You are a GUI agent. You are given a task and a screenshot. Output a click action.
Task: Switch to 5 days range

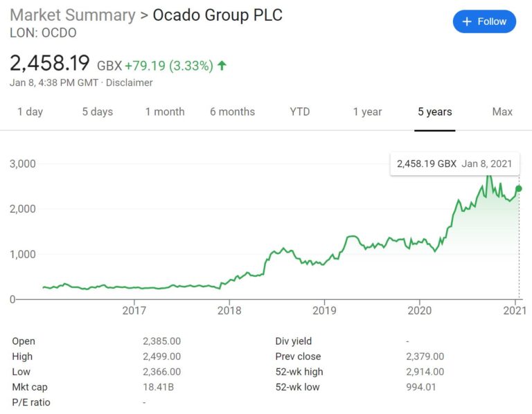(98, 112)
